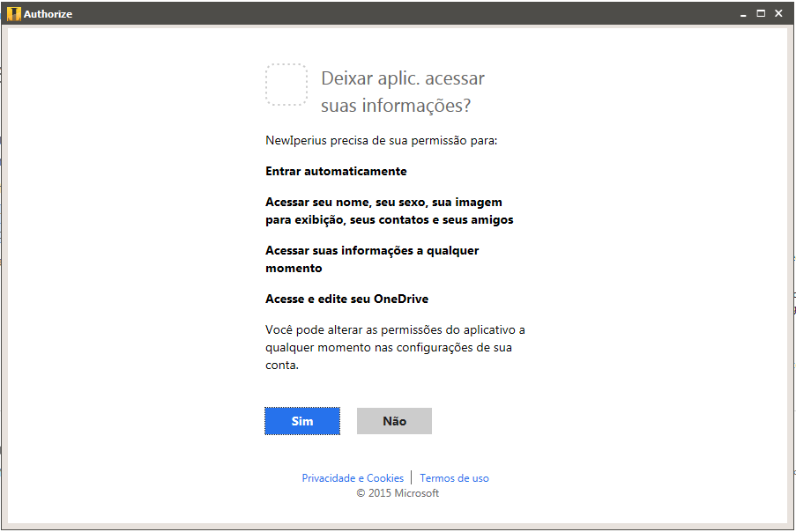Viewport: 796px width, 532px height.
Task: Maximize the Authorize window
Action: tap(761, 14)
